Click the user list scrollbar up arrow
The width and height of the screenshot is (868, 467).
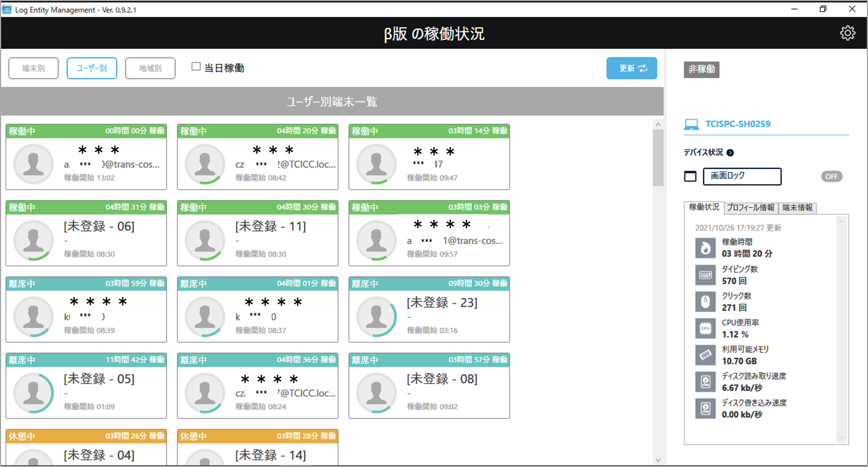click(x=658, y=125)
